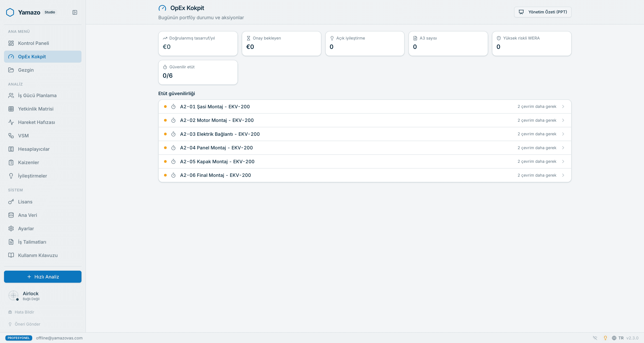Open the Gezgin explorer
Screen dimensions: 644x343
coord(43,70)
